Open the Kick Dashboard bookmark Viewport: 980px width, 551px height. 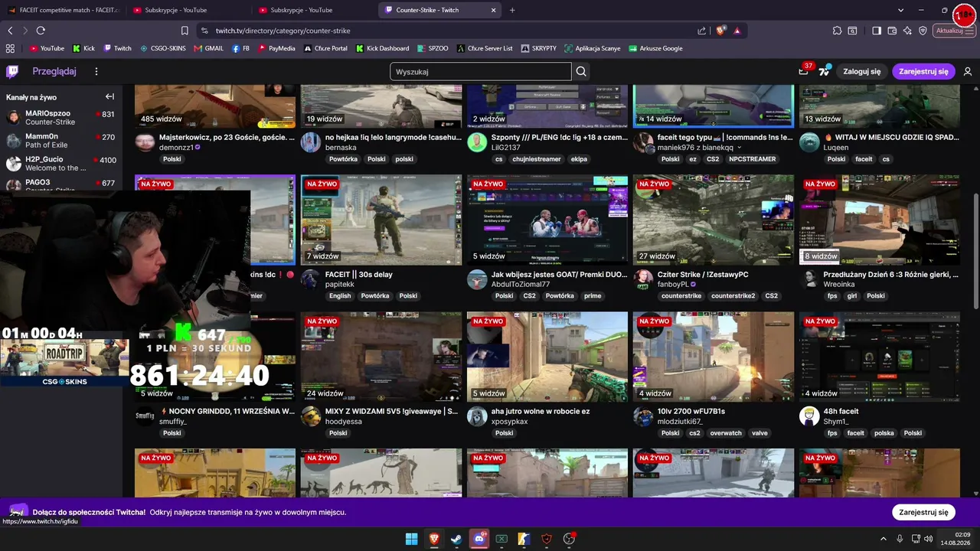tap(382, 48)
